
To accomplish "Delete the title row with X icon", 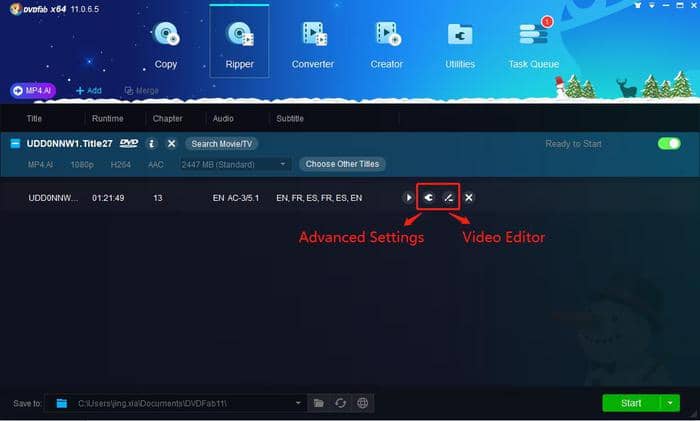I will [x=469, y=197].
